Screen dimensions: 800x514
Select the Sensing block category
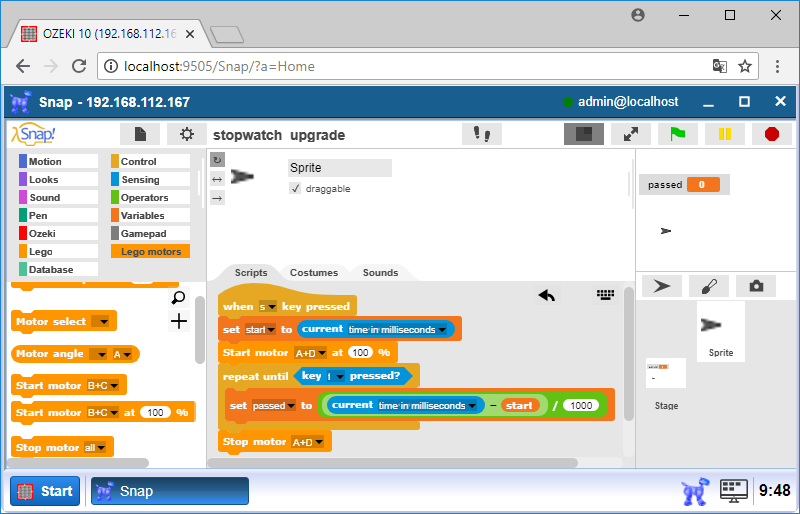[151, 179]
